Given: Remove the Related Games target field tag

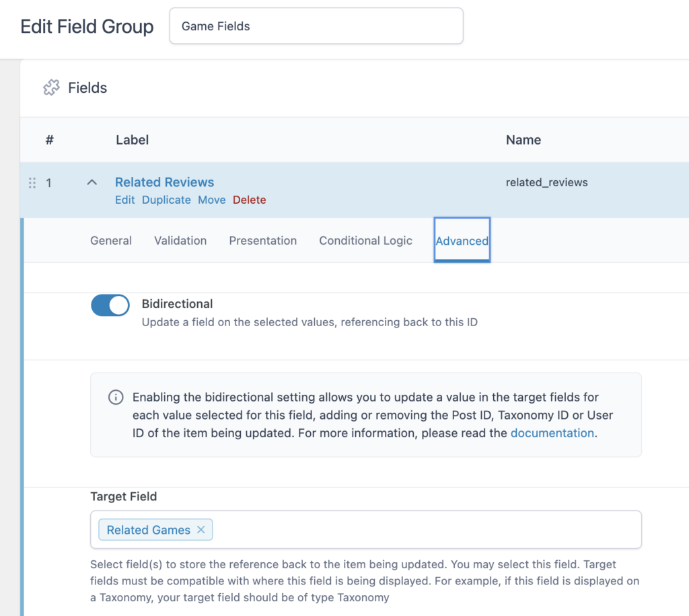Looking at the screenshot, I should click(201, 529).
